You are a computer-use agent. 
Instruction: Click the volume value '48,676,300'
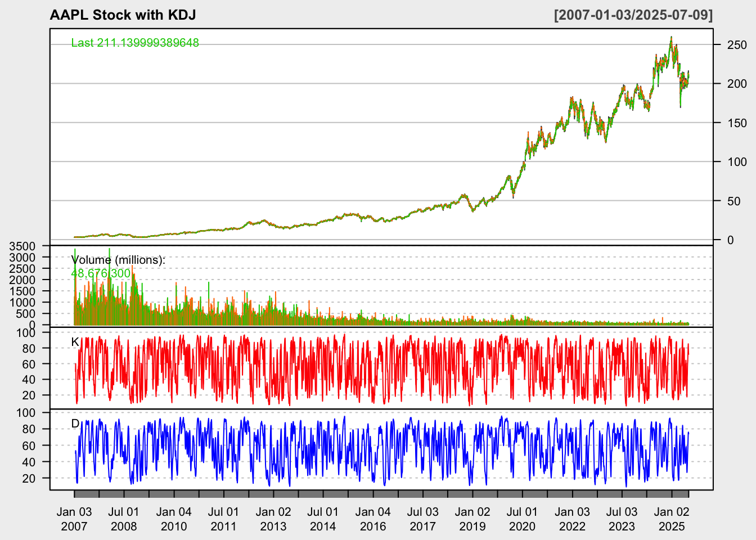(101, 273)
